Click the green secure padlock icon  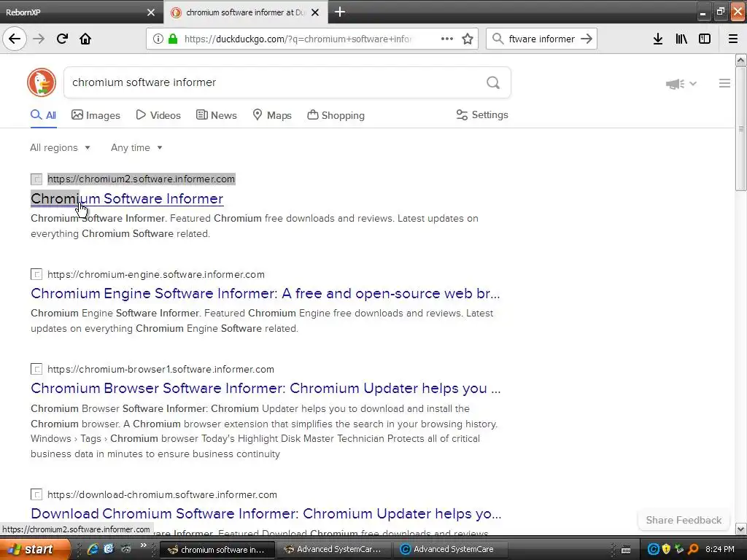[x=173, y=39]
